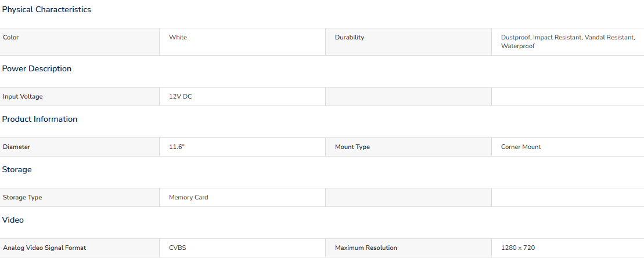The image size is (644, 258).
Task: Click the Color label cell
Action: (x=80, y=42)
